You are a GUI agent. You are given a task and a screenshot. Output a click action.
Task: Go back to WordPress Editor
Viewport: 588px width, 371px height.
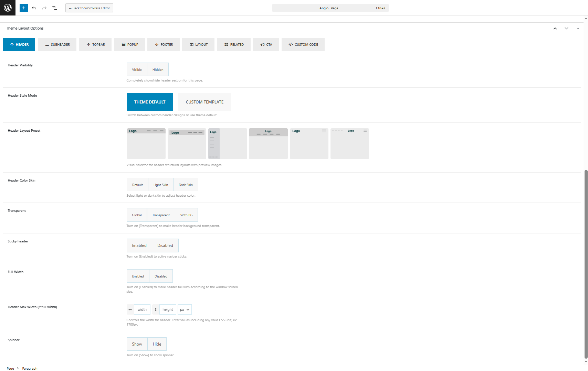click(89, 8)
